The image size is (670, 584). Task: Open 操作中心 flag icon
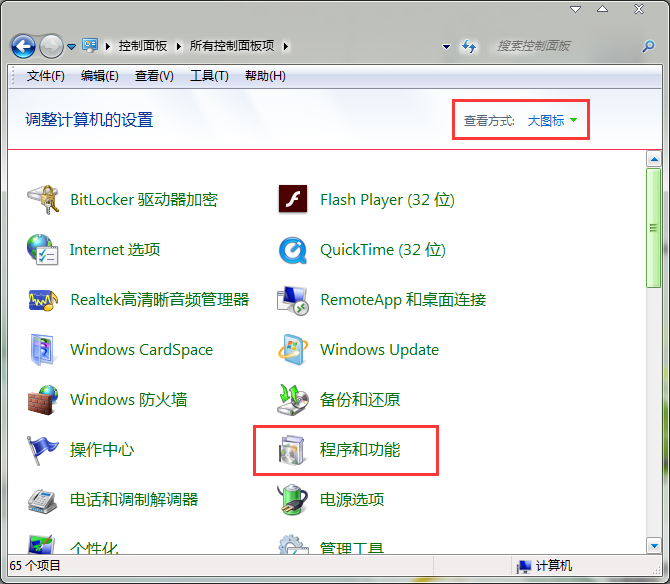point(43,450)
